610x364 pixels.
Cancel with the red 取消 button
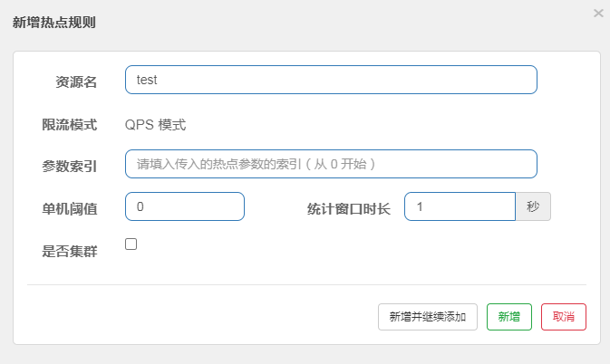[564, 316]
